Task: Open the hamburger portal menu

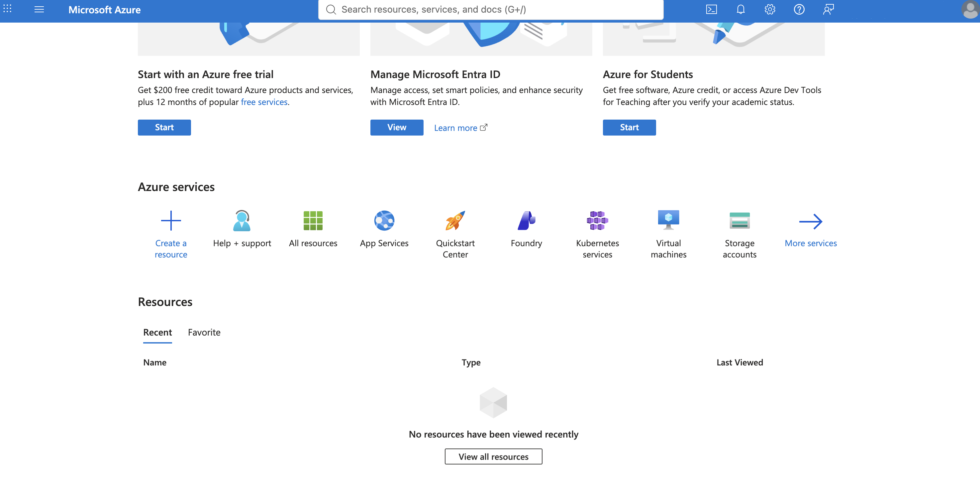Action: pos(39,9)
